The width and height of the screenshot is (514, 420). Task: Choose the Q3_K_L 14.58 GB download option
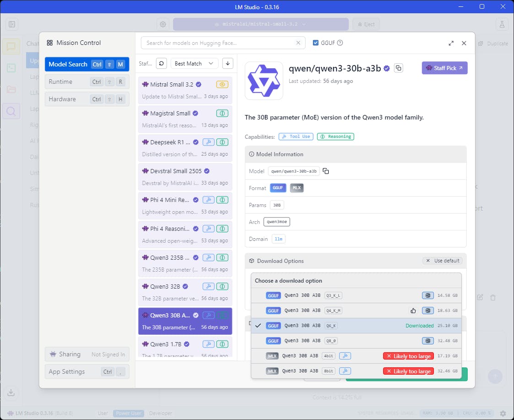click(356, 295)
